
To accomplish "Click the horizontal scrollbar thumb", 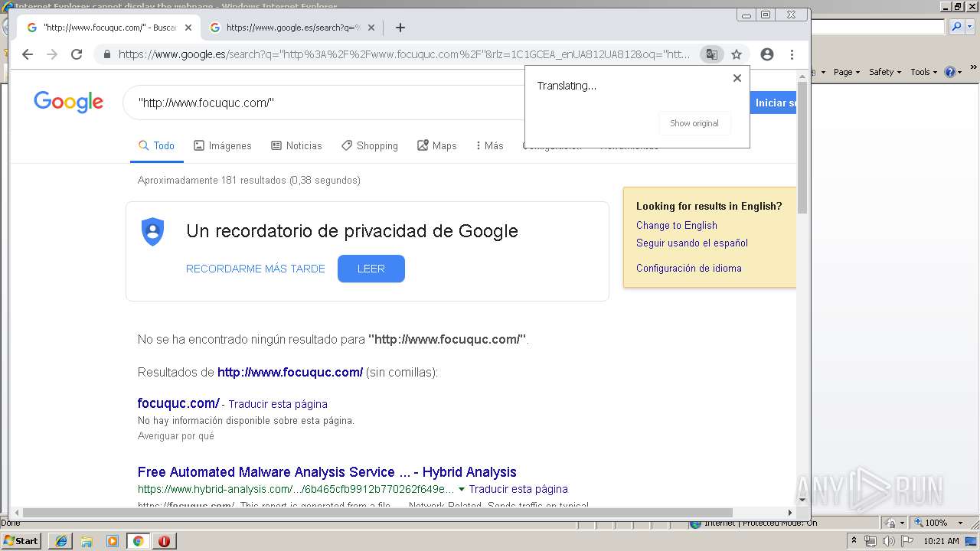I will pyautogui.click(x=377, y=512).
